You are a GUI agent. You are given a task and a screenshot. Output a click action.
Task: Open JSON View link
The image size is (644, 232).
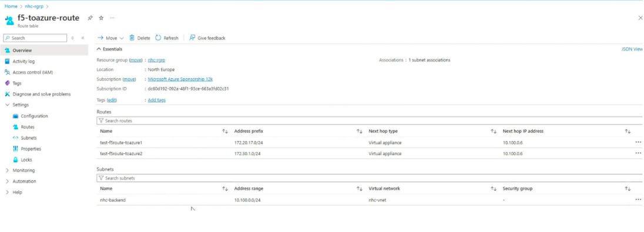coord(632,49)
